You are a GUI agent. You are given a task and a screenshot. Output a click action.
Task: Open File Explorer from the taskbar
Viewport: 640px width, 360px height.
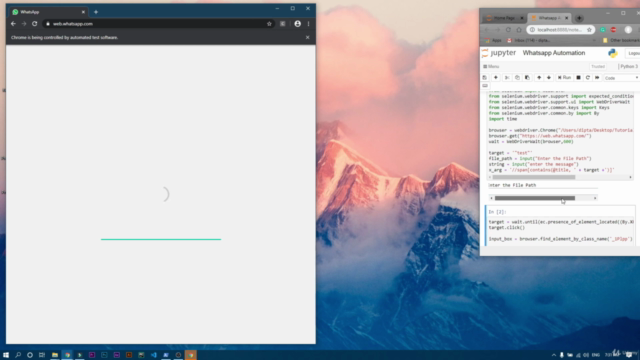55,355
